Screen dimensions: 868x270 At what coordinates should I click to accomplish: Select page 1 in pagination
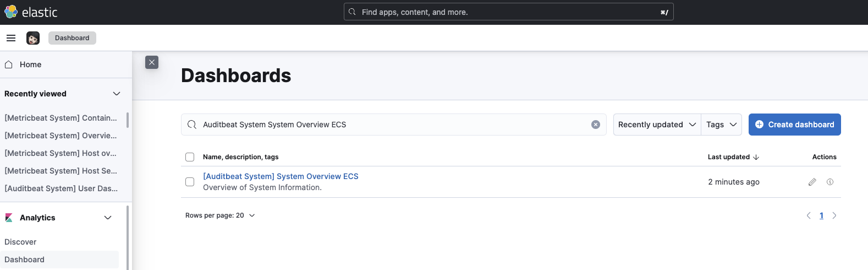pos(821,215)
